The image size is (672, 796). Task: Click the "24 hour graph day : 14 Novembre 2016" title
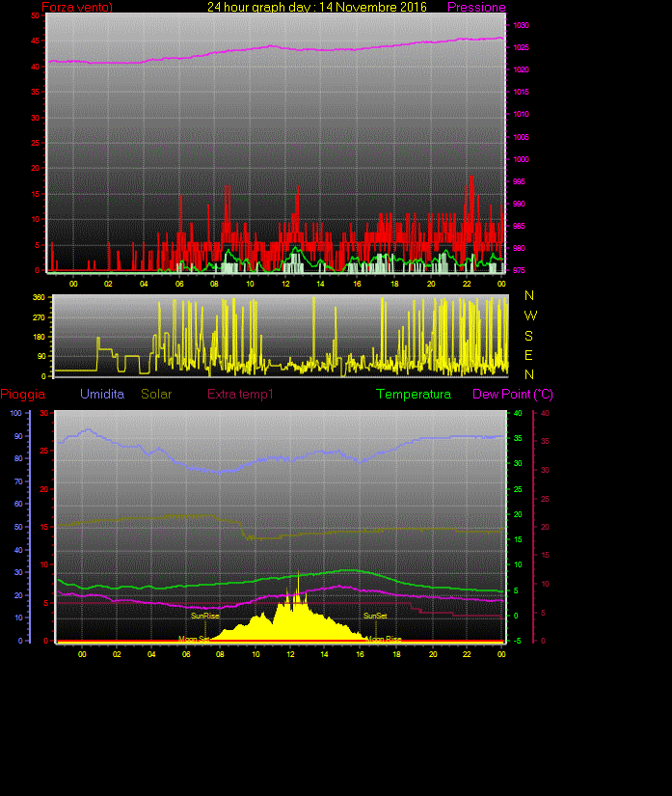317,7
